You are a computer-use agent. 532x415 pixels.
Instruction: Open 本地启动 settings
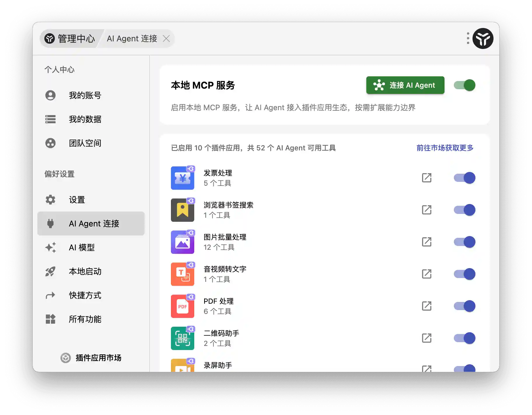(x=85, y=271)
